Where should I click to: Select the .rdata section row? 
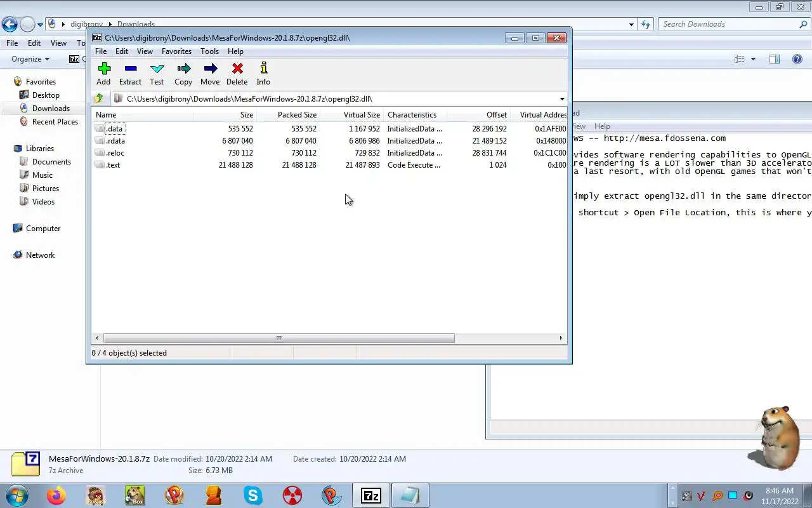coord(329,141)
